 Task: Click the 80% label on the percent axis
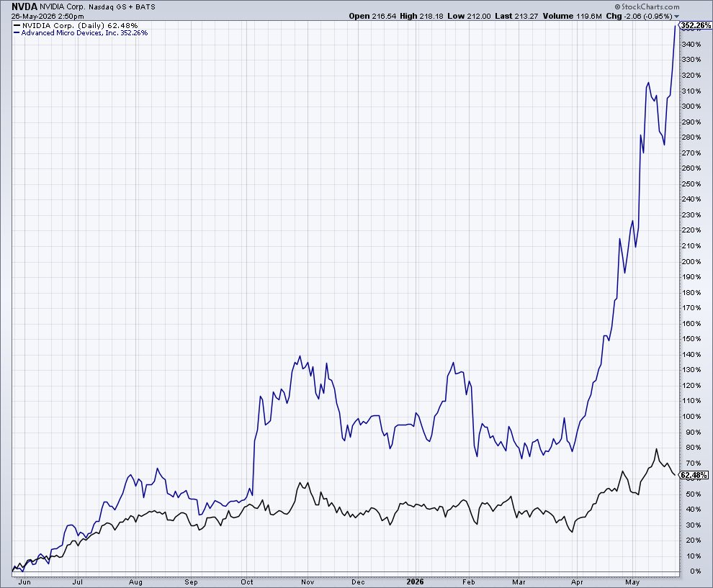click(694, 447)
